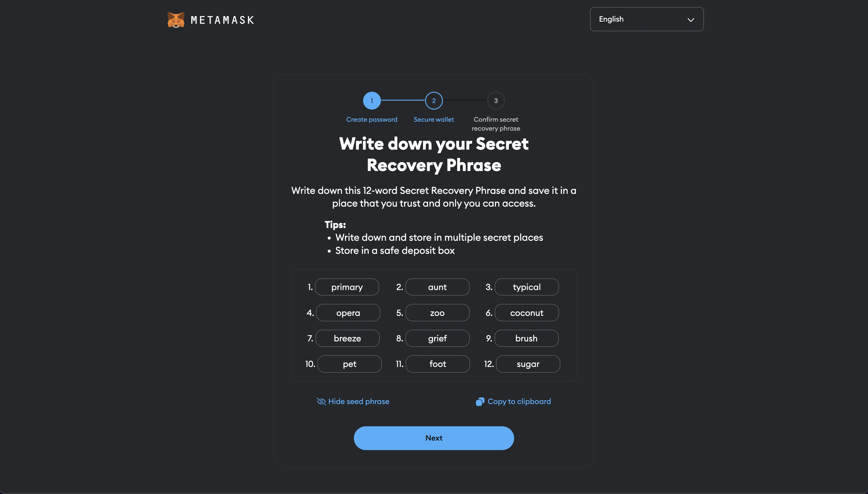Toggle English language dropdown open

646,19
